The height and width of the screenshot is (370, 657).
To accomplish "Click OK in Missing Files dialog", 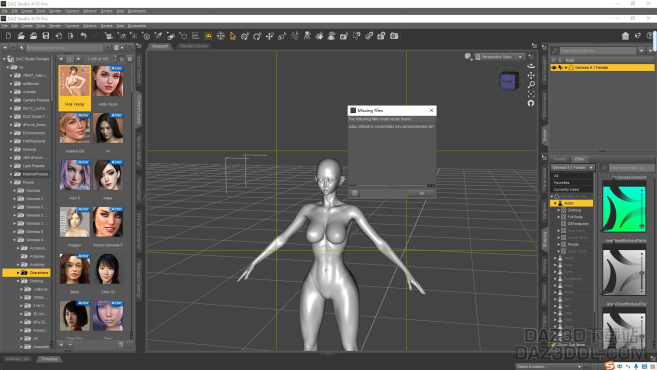I will tap(422, 193).
